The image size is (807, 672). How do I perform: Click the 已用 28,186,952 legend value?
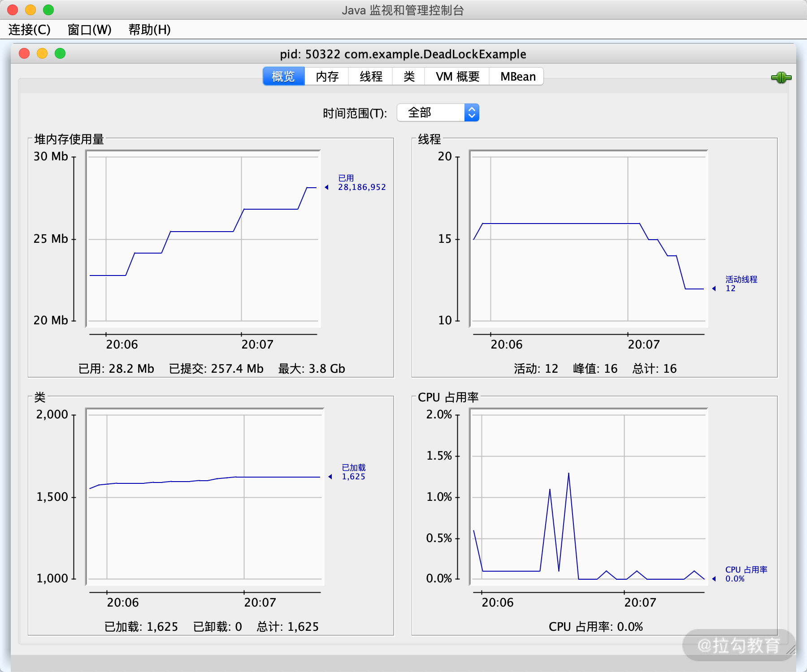[362, 187]
